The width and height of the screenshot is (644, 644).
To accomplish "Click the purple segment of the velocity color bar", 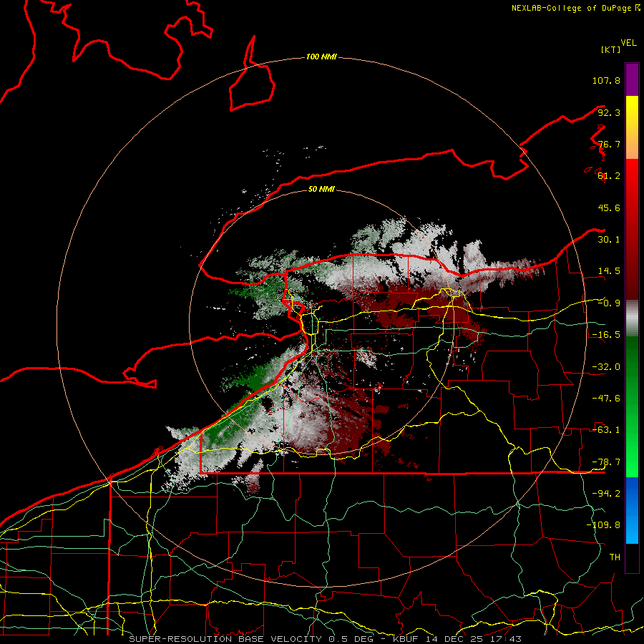I will coord(632,79).
